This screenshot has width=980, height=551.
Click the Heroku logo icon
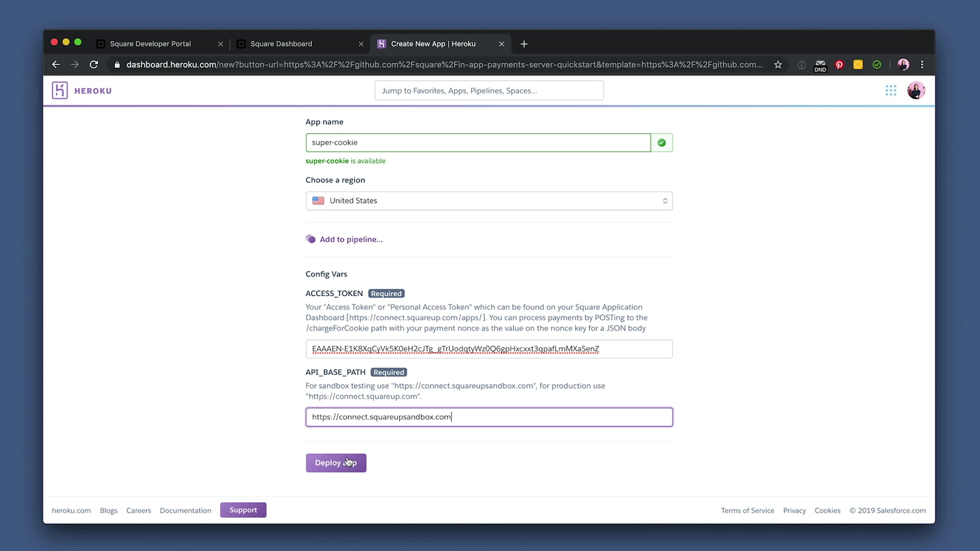click(x=60, y=90)
